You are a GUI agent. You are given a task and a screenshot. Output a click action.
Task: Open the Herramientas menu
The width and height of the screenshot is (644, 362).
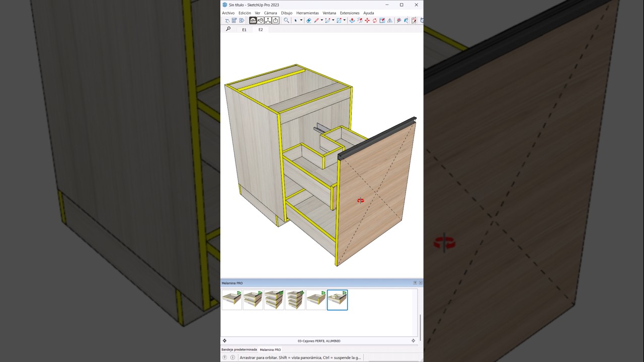coord(307,13)
